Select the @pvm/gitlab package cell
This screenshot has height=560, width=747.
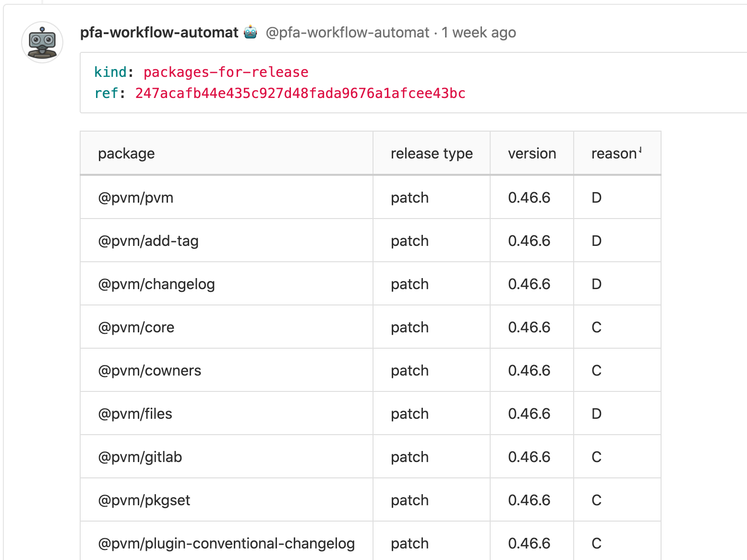(x=227, y=457)
